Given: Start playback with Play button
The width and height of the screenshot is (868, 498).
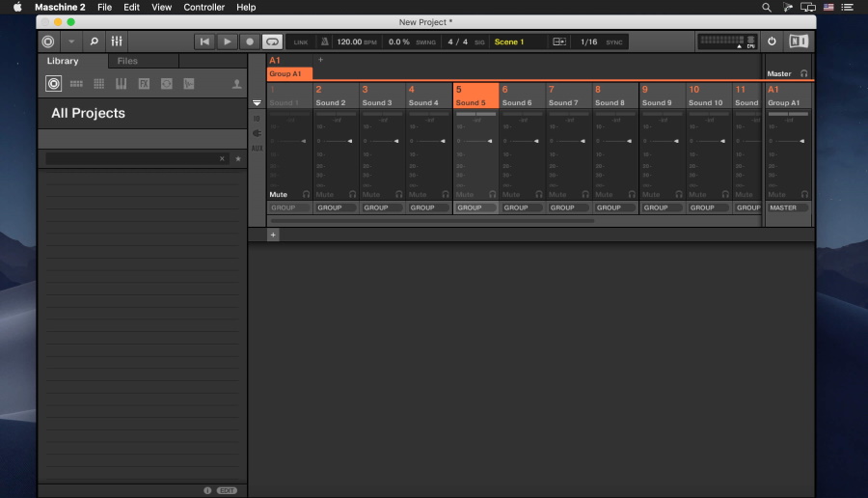Looking at the screenshot, I should coord(227,41).
